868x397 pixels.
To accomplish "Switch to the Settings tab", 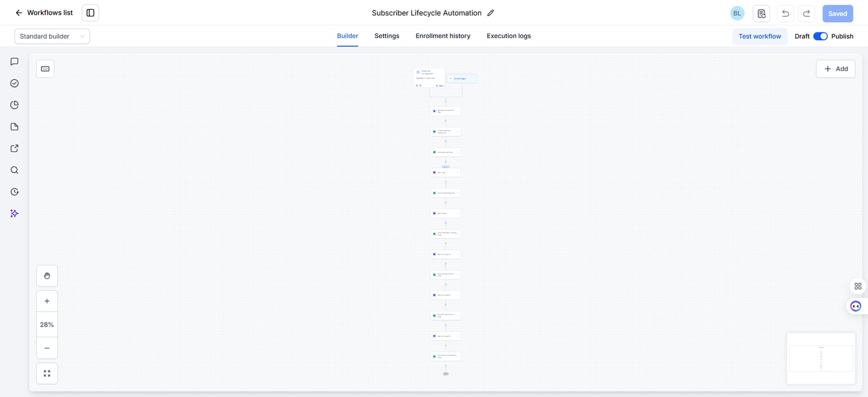I will [387, 36].
